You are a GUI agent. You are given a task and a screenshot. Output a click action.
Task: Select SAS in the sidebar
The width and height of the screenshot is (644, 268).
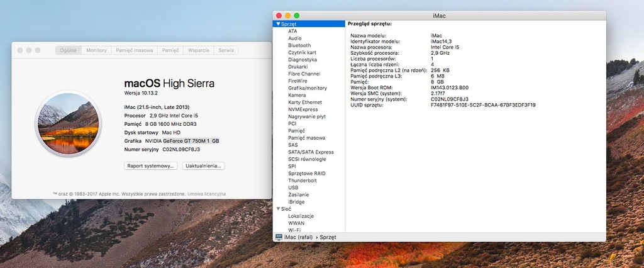[293, 145]
